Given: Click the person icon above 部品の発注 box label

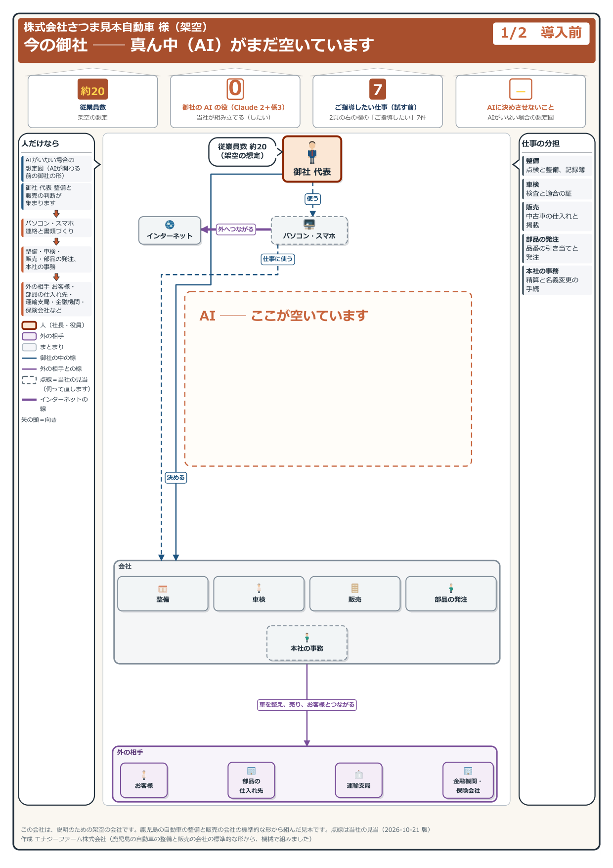Looking at the screenshot, I should coord(451,588).
